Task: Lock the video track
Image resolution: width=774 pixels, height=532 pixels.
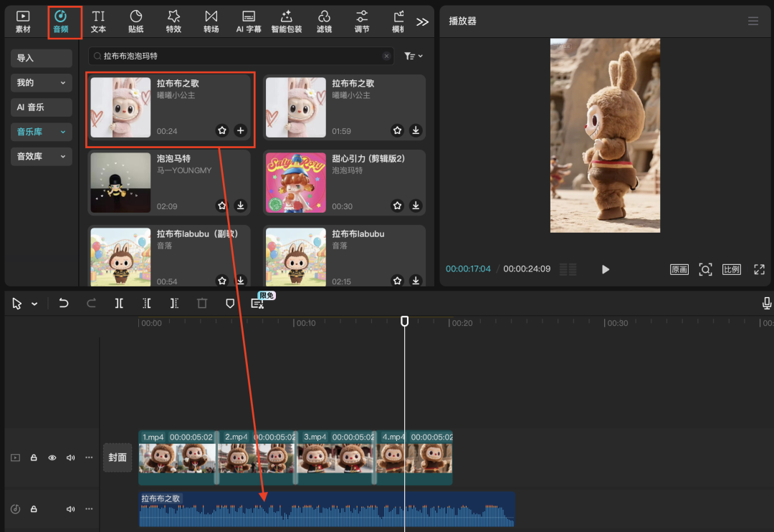Action: click(x=34, y=458)
